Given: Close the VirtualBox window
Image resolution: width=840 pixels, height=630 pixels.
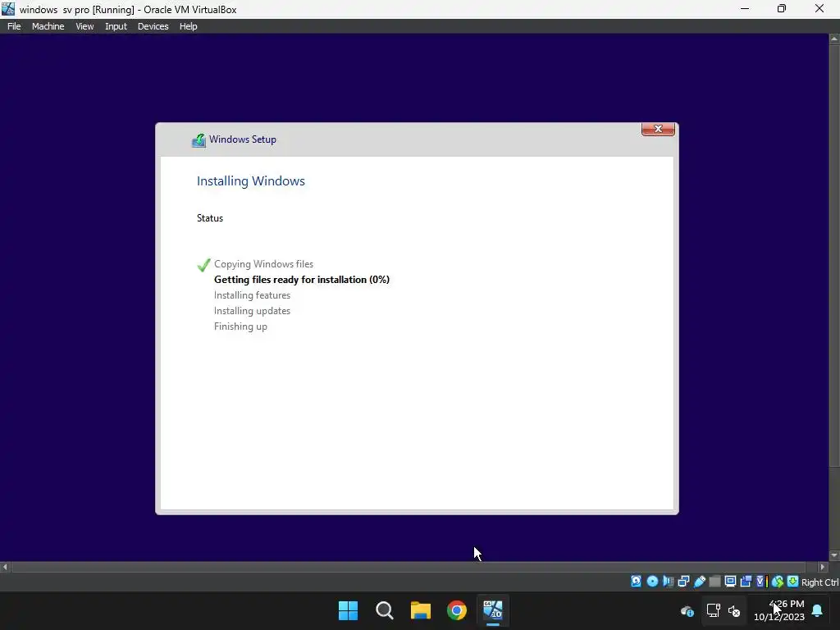Looking at the screenshot, I should (819, 8).
